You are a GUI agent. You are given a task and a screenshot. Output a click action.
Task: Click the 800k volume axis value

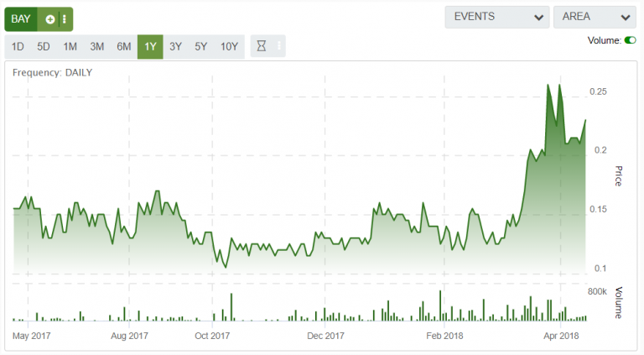(597, 292)
